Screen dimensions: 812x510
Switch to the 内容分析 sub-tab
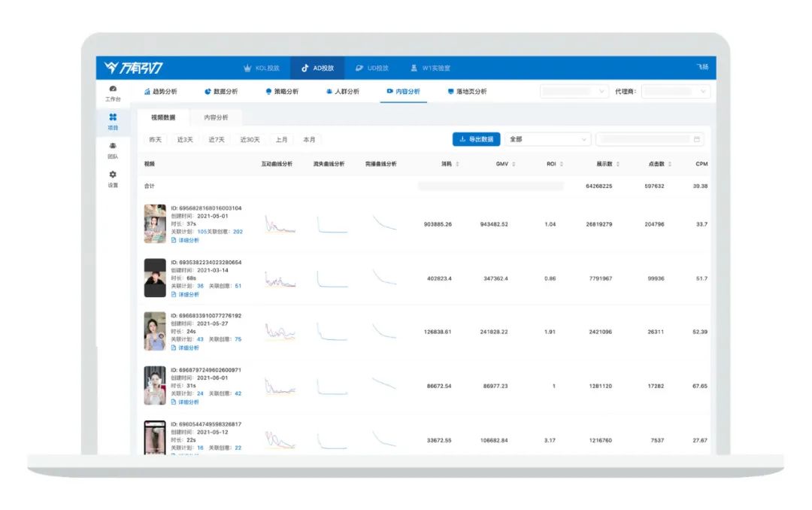coord(216,117)
